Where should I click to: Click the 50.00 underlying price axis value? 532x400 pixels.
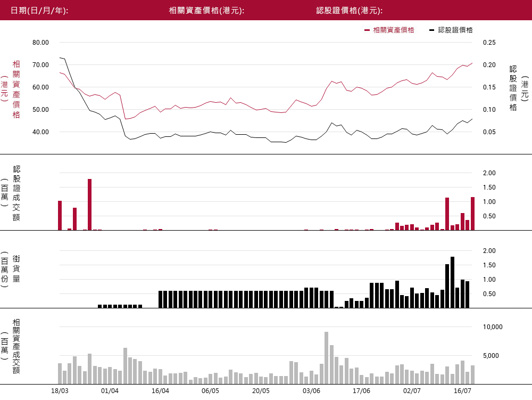(41, 110)
